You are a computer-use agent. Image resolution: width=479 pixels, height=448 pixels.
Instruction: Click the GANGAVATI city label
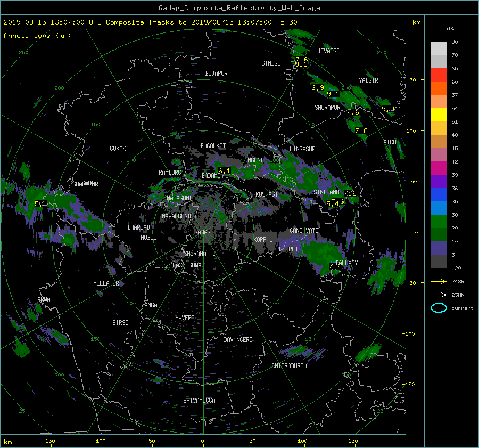coord(304,231)
